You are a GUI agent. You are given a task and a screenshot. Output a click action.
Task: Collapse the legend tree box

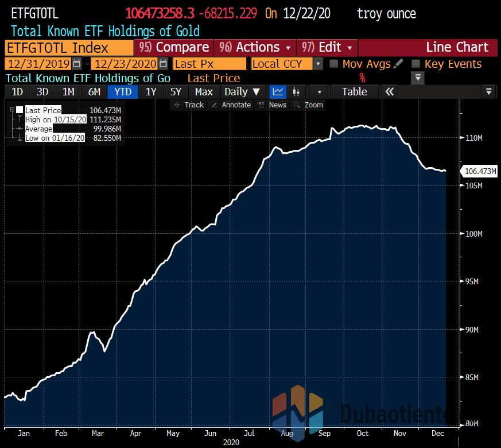12,110
